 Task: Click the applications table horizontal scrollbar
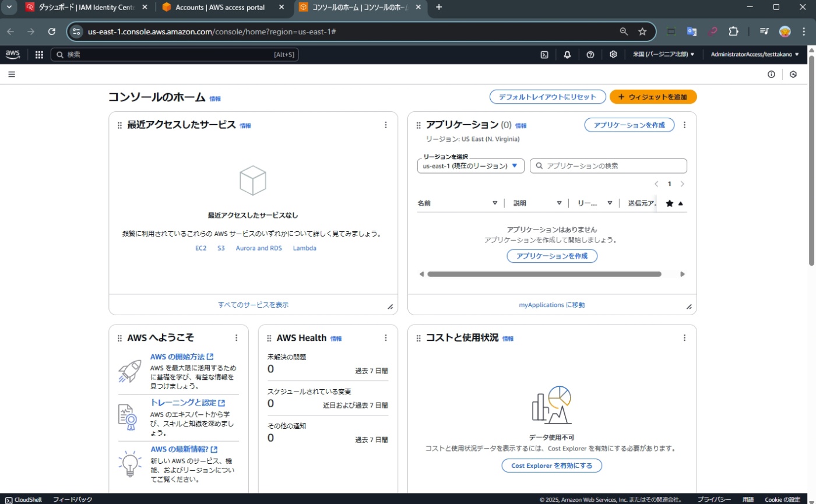(x=544, y=274)
